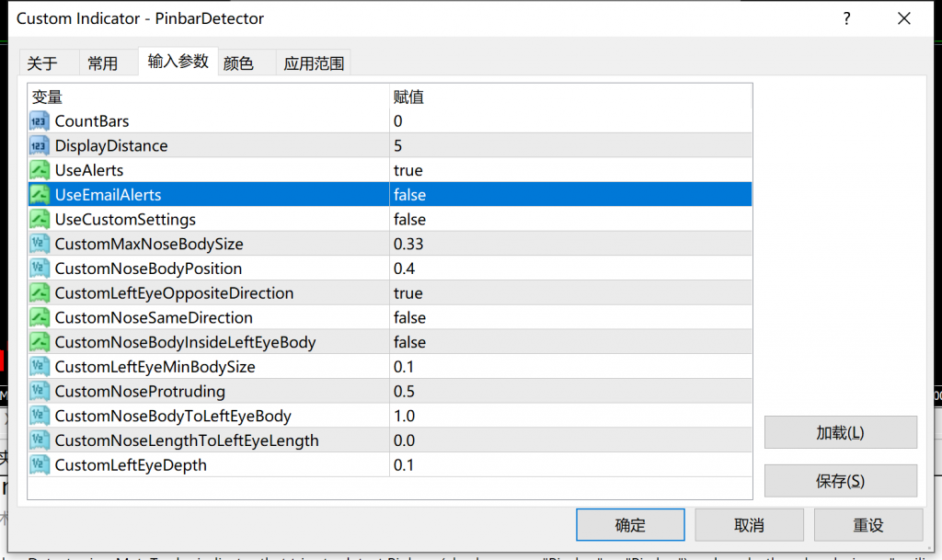The width and height of the screenshot is (942, 560).
Task: Select the CustomNoseLengthToLeftEyeLength row
Action: tap(187, 440)
